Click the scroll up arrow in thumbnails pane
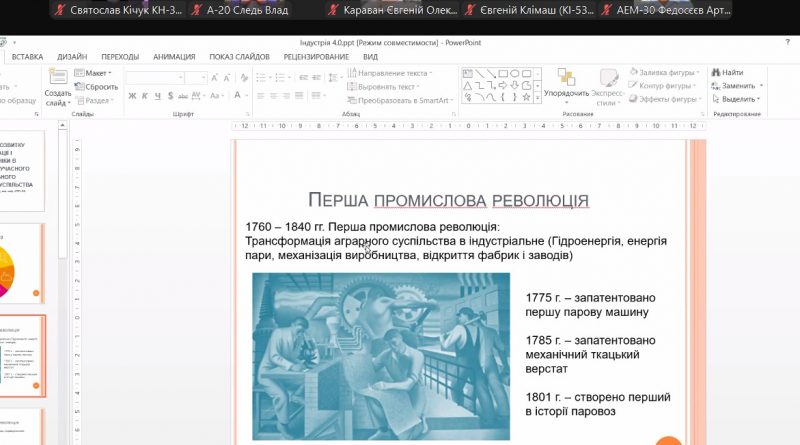Screen dimensions: 800x445 coord(63,125)
